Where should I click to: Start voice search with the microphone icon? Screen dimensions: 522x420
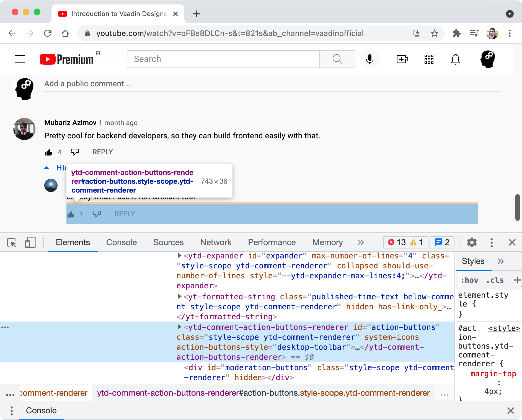370,59
